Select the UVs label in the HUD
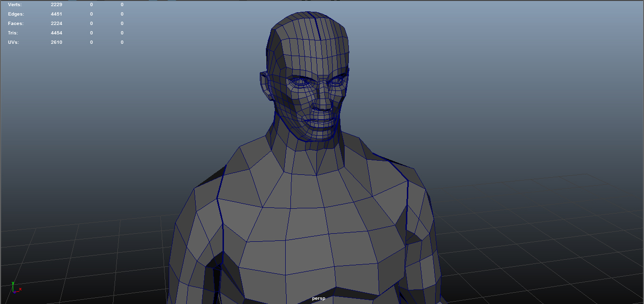This screenshot has height=304, width=644. [14, 42]
